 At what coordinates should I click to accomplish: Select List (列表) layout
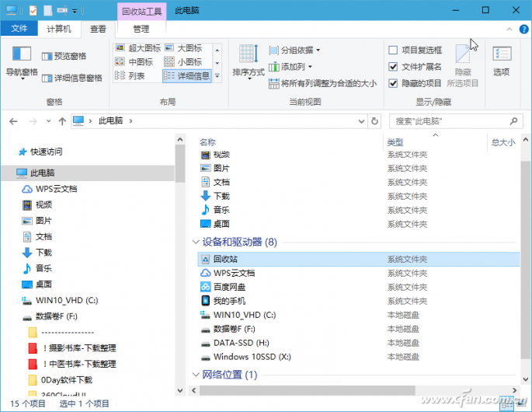(x=130, y=75)
